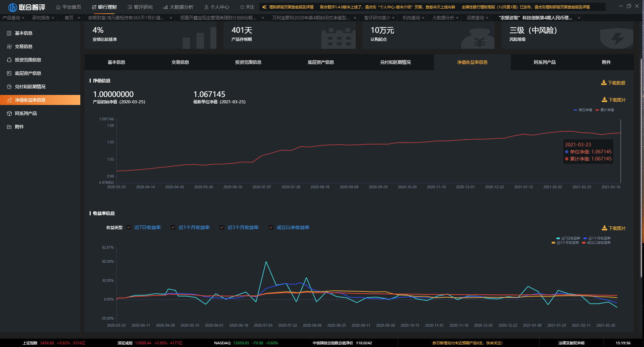Viewport: 644px width, 347px height.
Task: Toggle 近3个月收益率 checkbox
Action: coord(222,227)
